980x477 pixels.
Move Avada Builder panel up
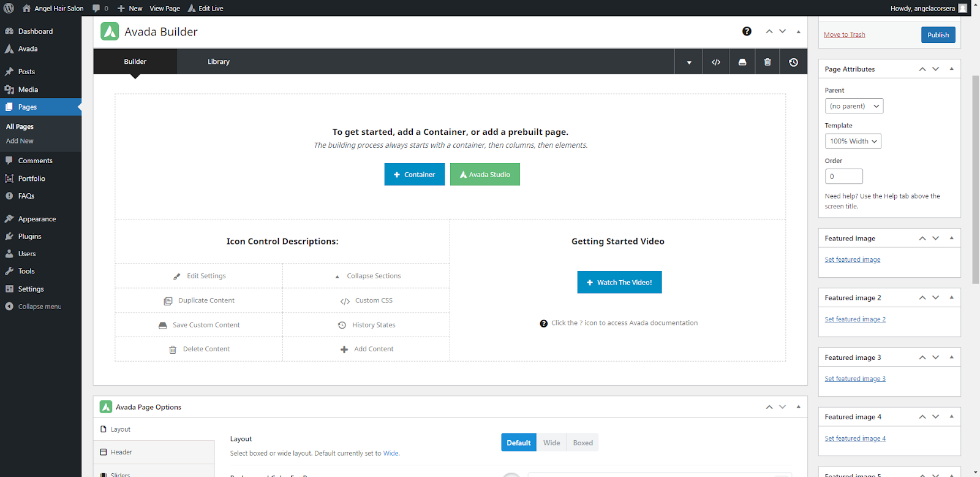tap(769, 31)
